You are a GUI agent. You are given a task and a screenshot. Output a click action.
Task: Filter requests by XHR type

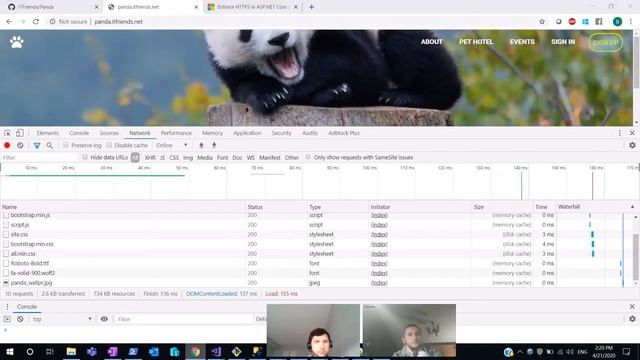150,158
